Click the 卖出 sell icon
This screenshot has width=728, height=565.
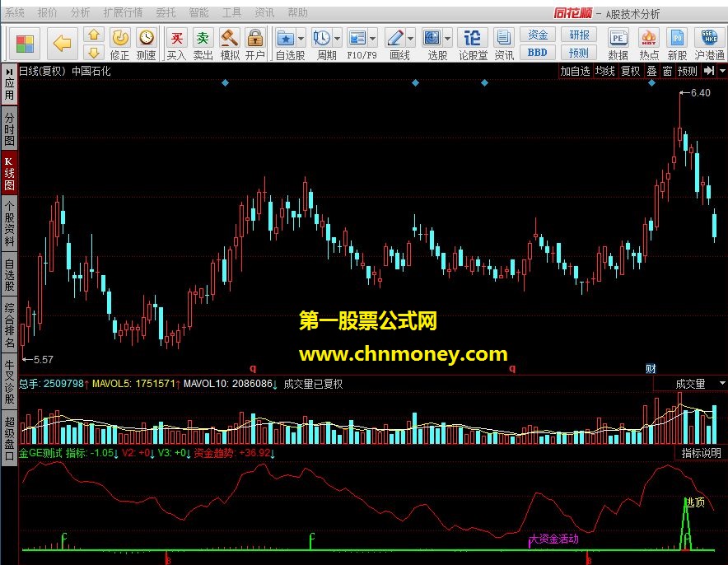pyautogui.click(x=203, y=38)
